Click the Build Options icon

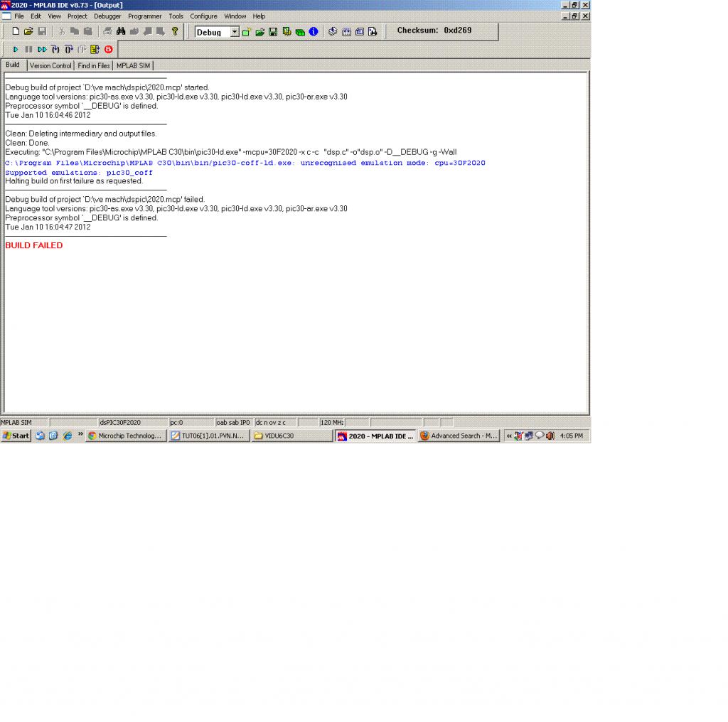tap(287, 31)
